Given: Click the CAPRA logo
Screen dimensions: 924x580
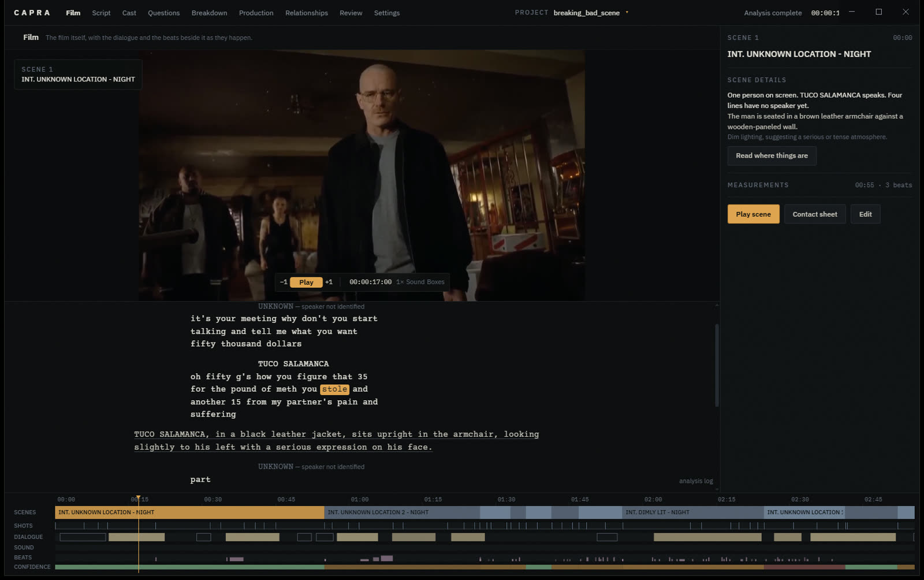Looking at the screenshot, I should point(32,13).
